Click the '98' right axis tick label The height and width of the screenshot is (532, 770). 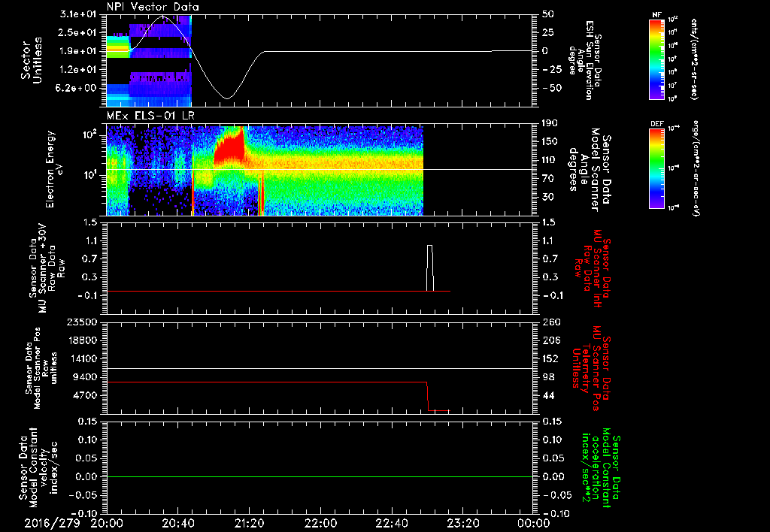548,377
